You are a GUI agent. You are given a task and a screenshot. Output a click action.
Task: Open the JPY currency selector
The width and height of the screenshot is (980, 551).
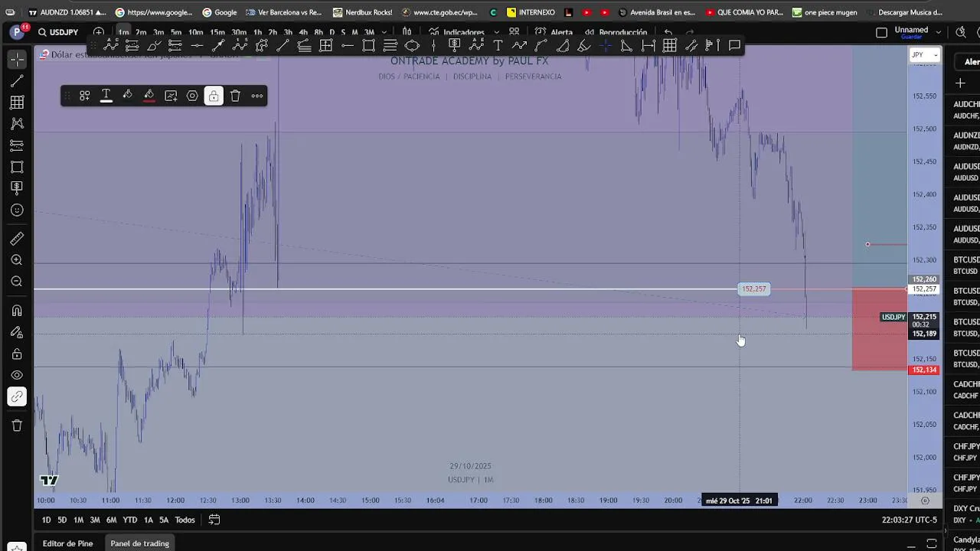(x=924, y=55)
